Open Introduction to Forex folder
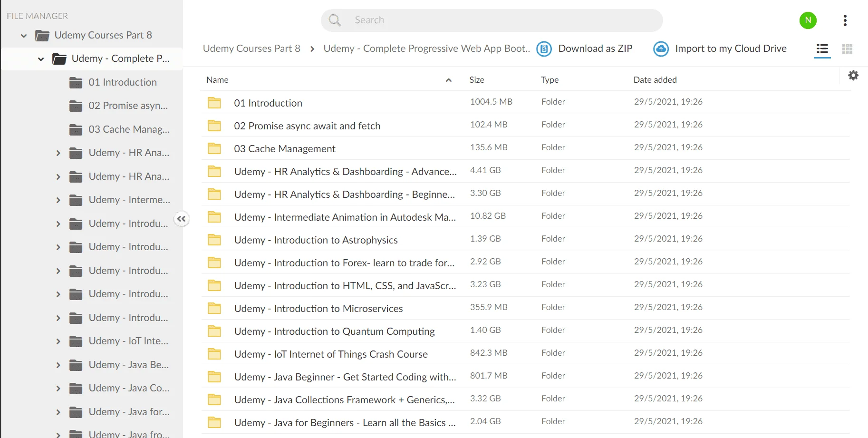868x438 pixels. [x=344, y=263]
